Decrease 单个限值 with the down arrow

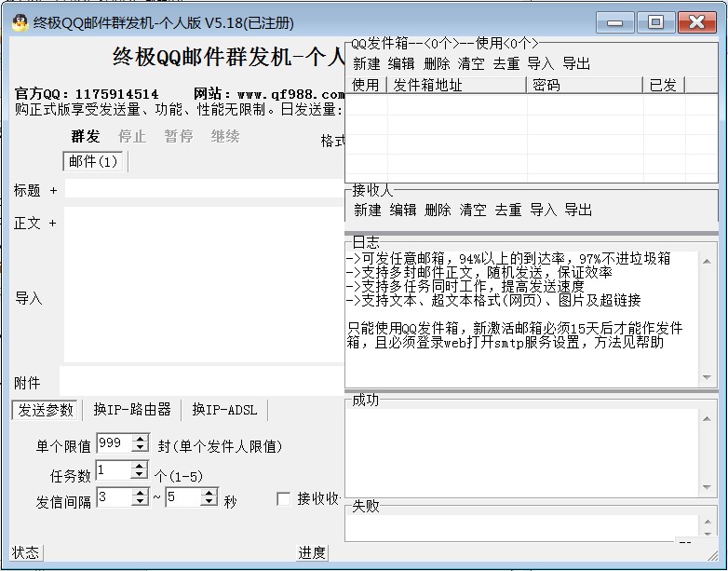click(x=140, y=447)
